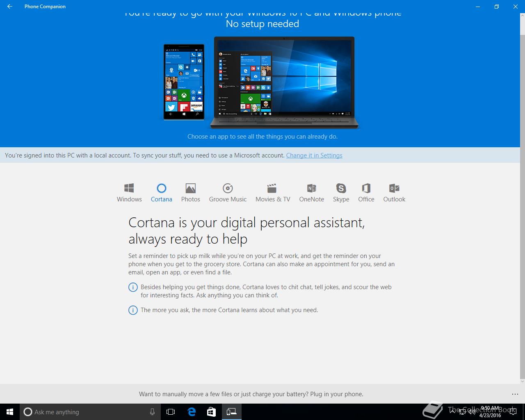
Task: Click the Windows phone image
Action: click(x=184, y=82)
